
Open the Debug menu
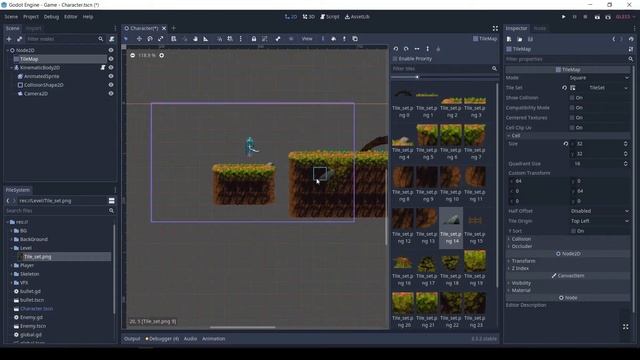[51, 17]
